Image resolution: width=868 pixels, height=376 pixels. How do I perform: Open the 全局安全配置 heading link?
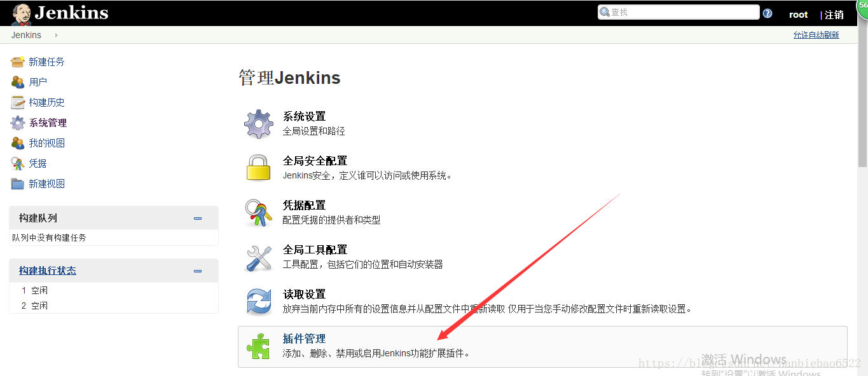(x=315, y=161)
